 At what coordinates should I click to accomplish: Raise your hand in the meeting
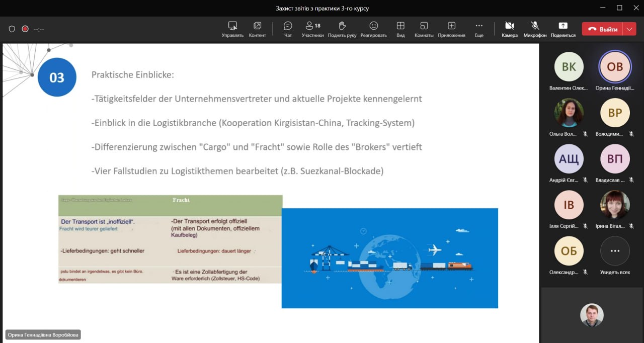pyautogui.click(x=342, y=29)
